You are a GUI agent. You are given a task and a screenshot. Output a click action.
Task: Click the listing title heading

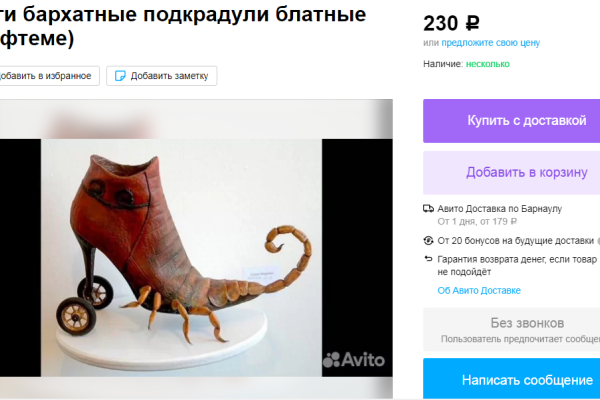click(183, 26)
